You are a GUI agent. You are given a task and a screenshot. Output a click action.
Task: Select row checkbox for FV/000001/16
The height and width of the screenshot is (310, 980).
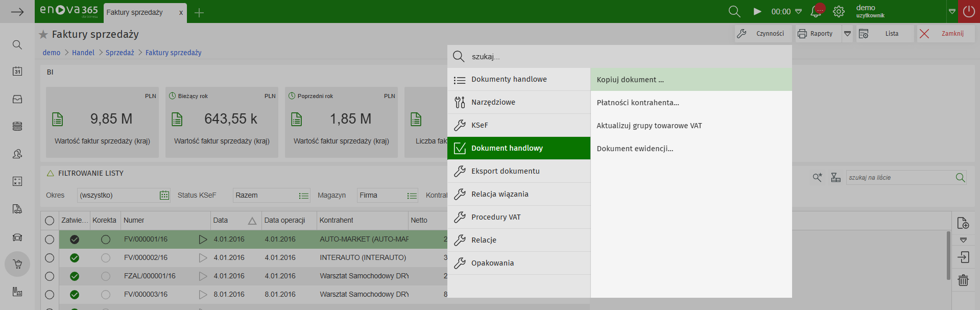pyautogui.click(x=50, y=239)
